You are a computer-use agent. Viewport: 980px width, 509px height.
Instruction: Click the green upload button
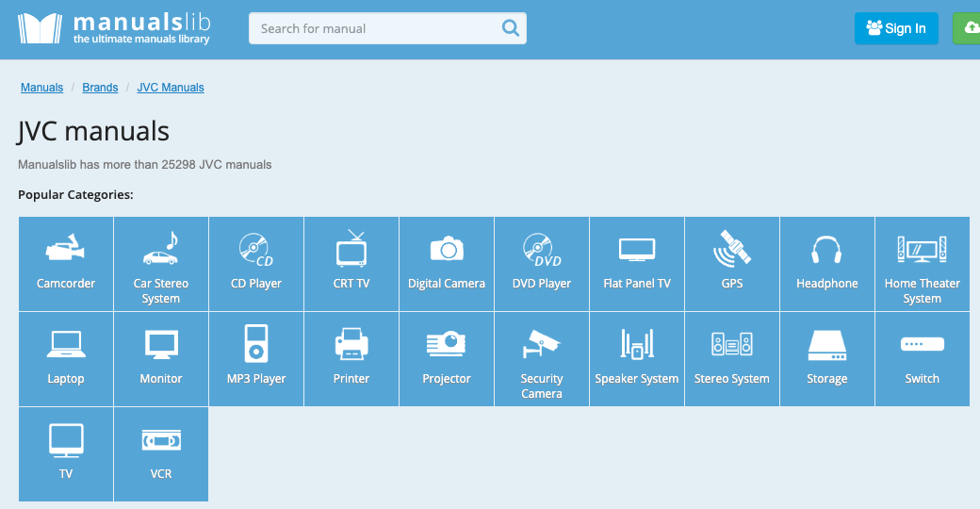966,28
